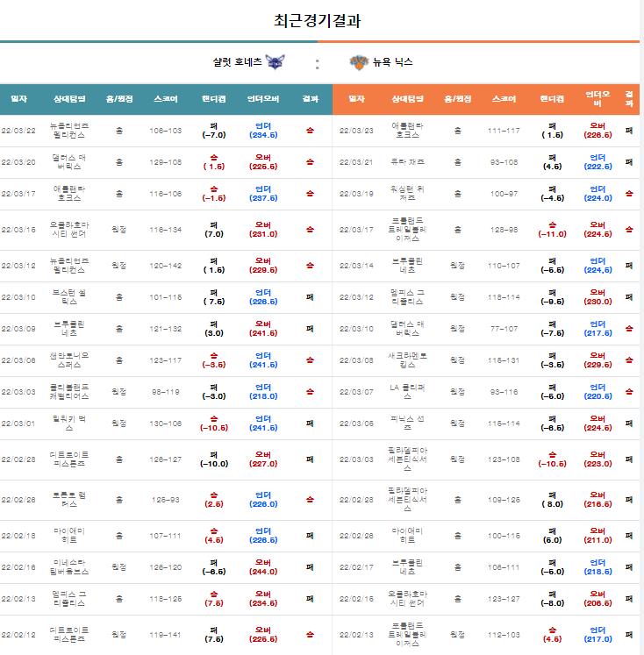This screenshot has height=655, width=644.
Task: Click the teal 일자 column header
Action: 18,99
